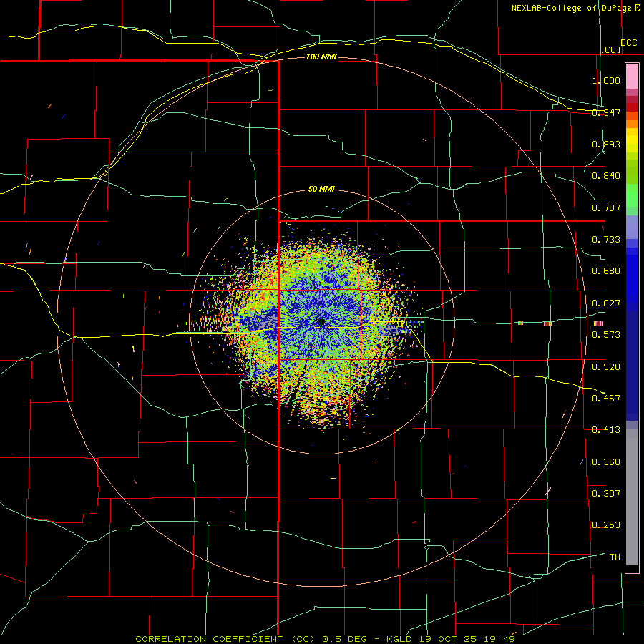The width and height of the screenshot is (644, 644).
Task: Click the radar site marker at echo center
Action: [x=321, y=323]
